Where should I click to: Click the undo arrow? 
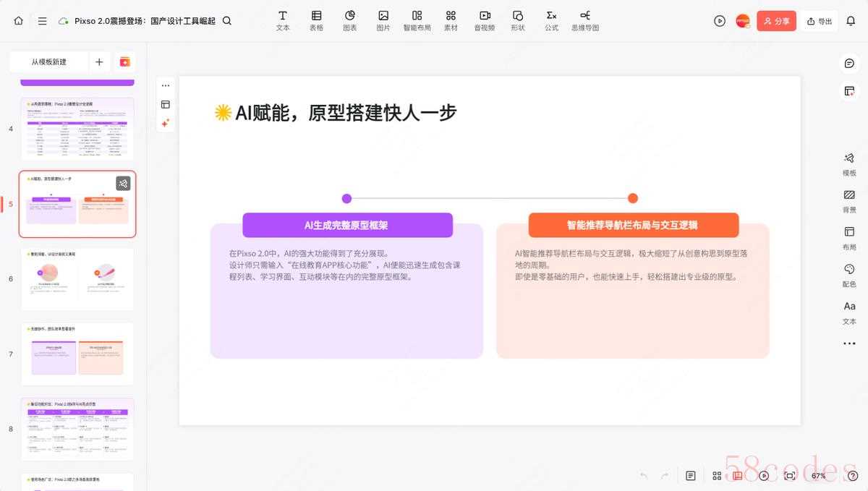[644, 476]
